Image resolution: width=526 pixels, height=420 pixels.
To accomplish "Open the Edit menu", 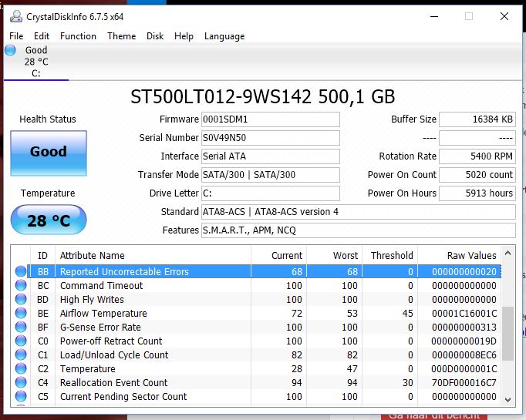I will pos(42,36).
